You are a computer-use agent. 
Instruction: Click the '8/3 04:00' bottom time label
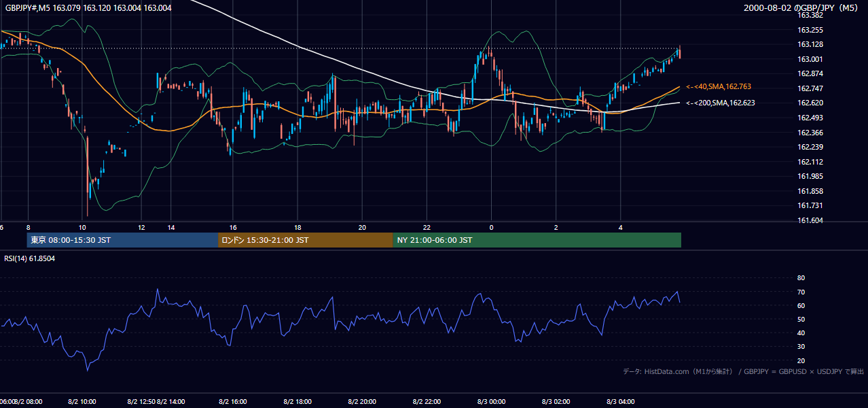click(x=620, y=401)
